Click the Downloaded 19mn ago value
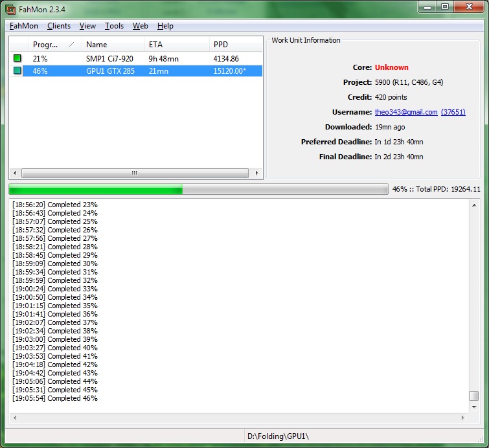This screenshot has height=448, width=489. (x=390, y=127)
